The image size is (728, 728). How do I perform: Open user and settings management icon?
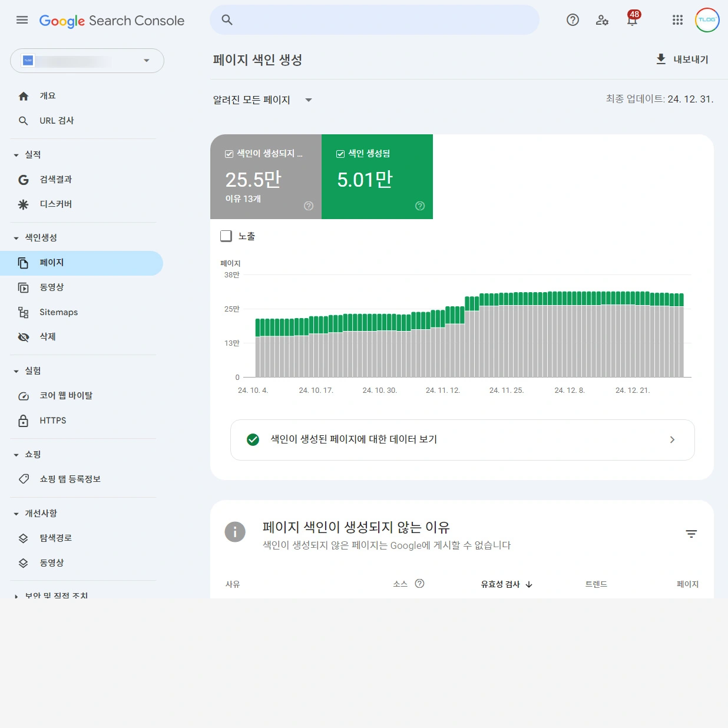click(602, 20)
